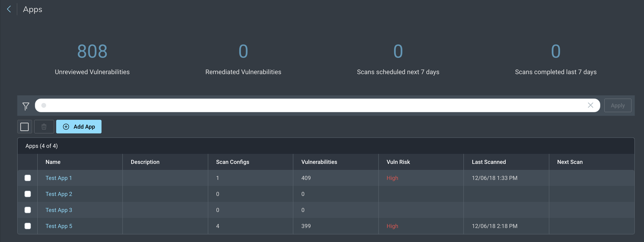The width and height of the screenshot is (644, 242).
Task: Open Test App 2 details link
Action: coord(59,194)
